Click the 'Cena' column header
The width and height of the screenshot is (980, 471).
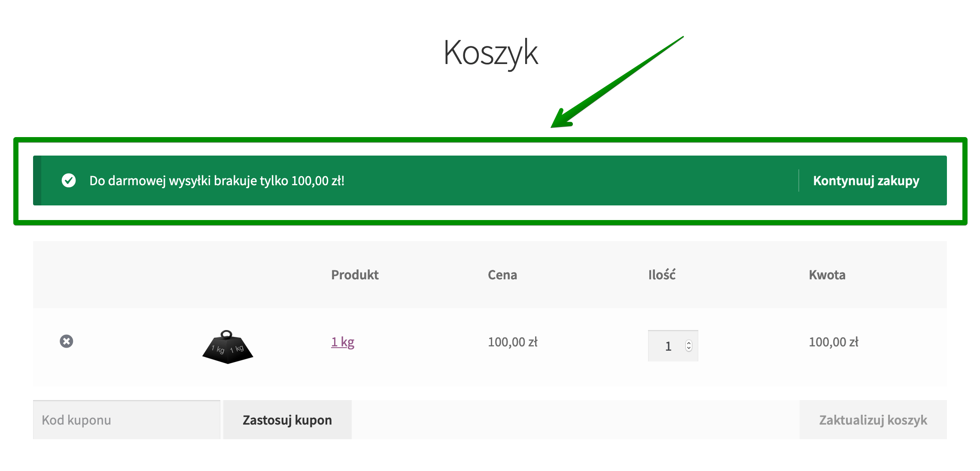click(502, 275)
